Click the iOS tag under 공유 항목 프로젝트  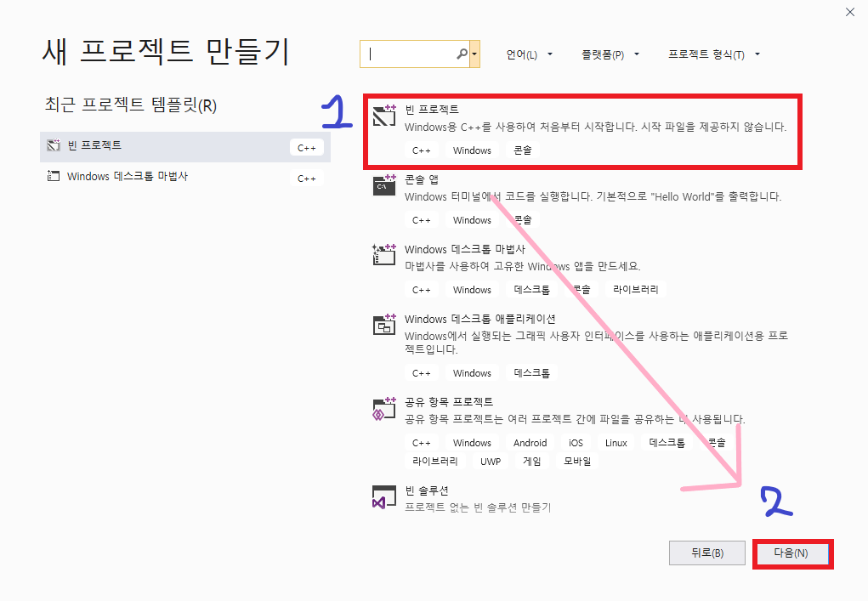pyautogui.click(x=576, y=443)
